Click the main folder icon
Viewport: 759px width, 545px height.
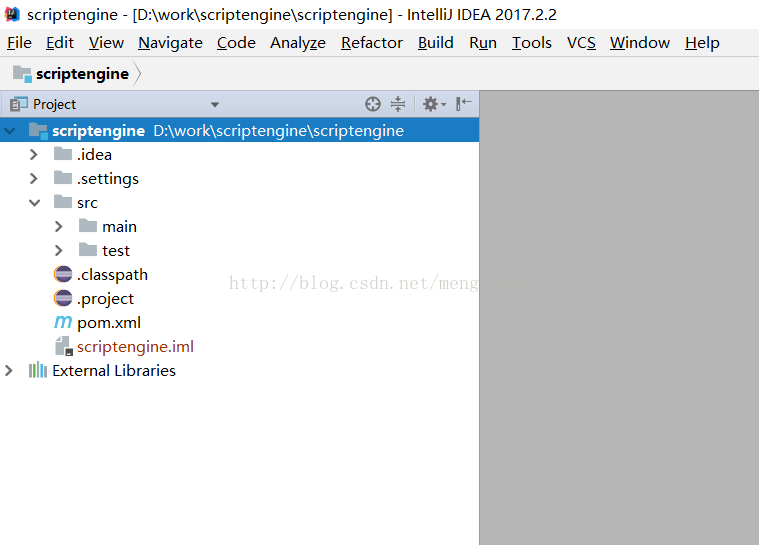[88, 226]
